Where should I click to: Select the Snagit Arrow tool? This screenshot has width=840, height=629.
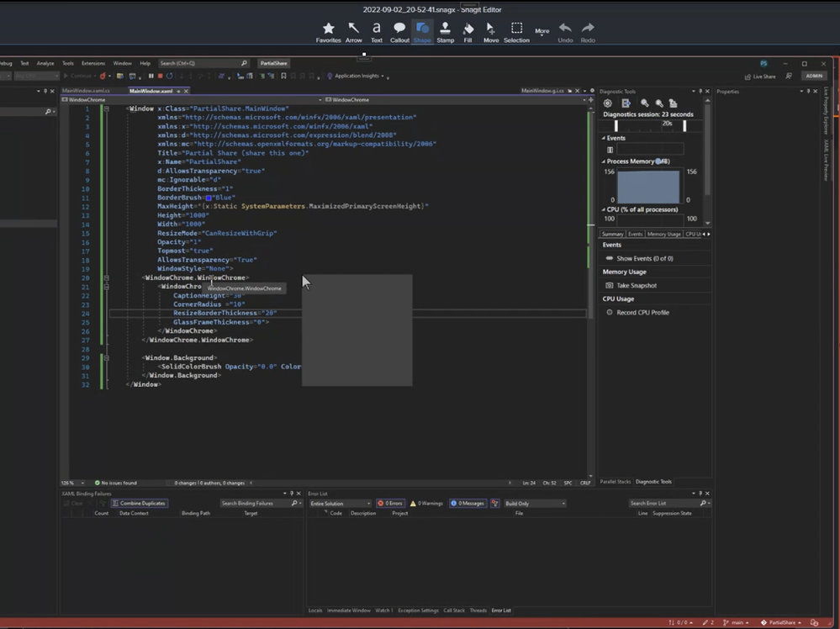pos(354,31)
